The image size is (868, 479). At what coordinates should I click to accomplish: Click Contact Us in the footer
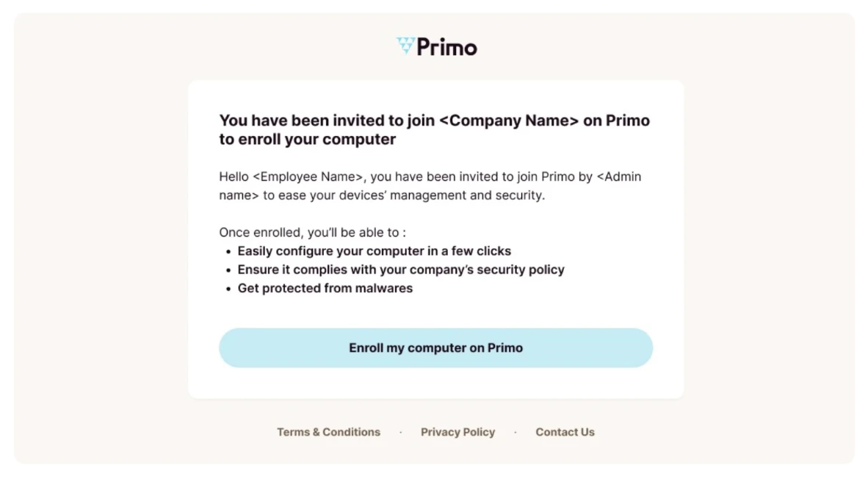point(565,432)
